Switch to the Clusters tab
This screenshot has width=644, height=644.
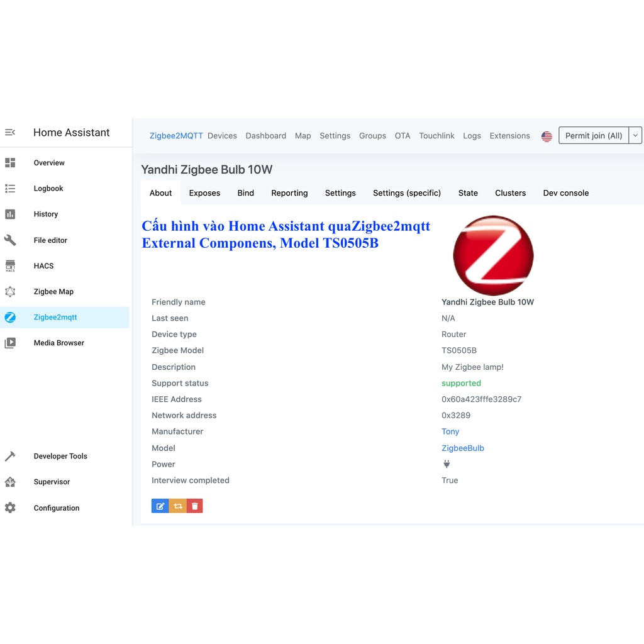coord(510,193)
